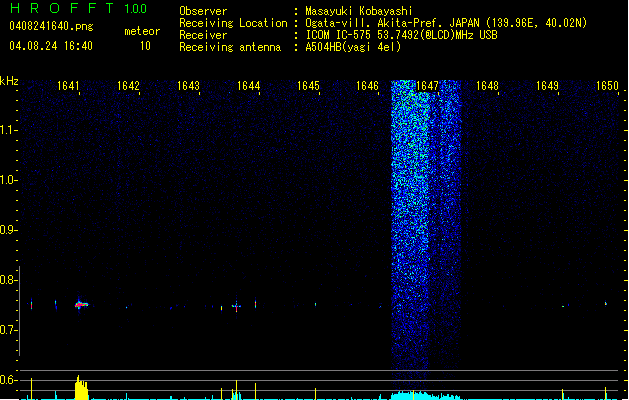The width and height of the screenshot is (629, 400).
Task: Click the HROFFT title text
Action: coord(62,8)
